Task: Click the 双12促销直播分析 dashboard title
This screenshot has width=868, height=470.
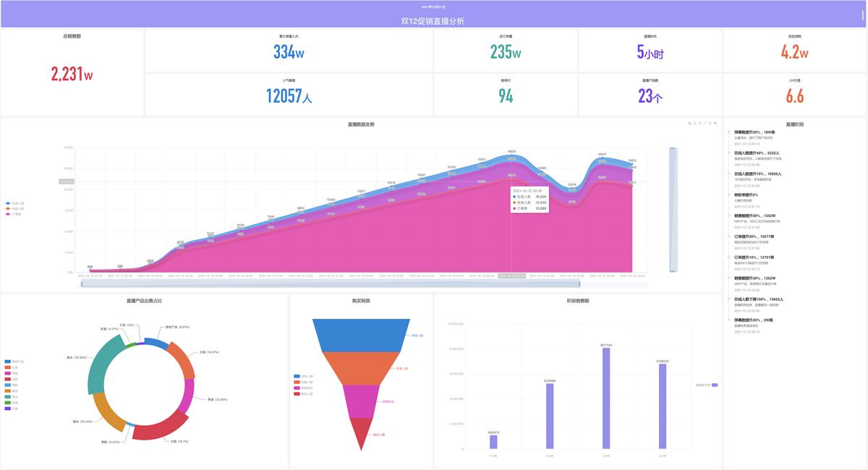Action: 433,21
